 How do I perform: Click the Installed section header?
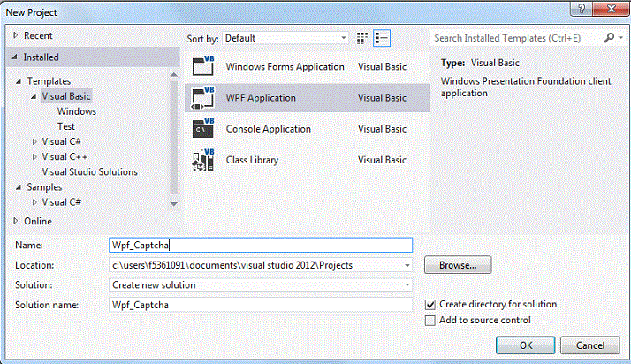pos(94,57)
